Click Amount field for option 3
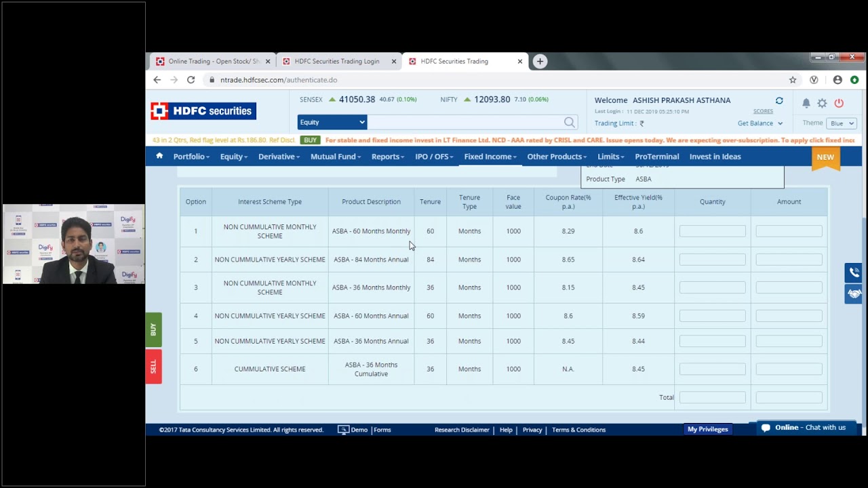Viewport: 868px width, 488px height. [789, 287]
